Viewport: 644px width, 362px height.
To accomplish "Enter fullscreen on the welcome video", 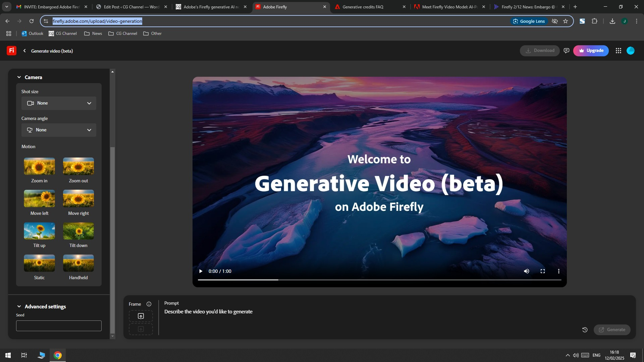I will click(543, 271).
